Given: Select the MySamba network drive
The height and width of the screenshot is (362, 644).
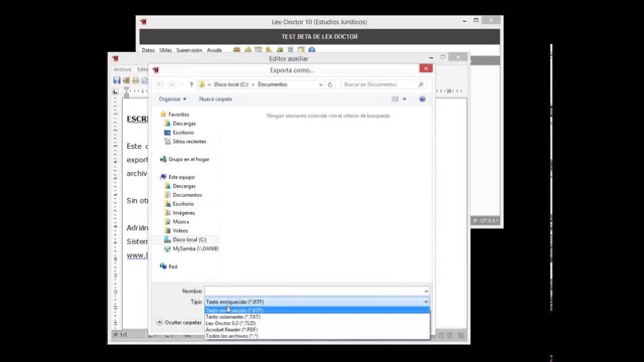Looking at the screenshot, I should click(x=191, y=249).
